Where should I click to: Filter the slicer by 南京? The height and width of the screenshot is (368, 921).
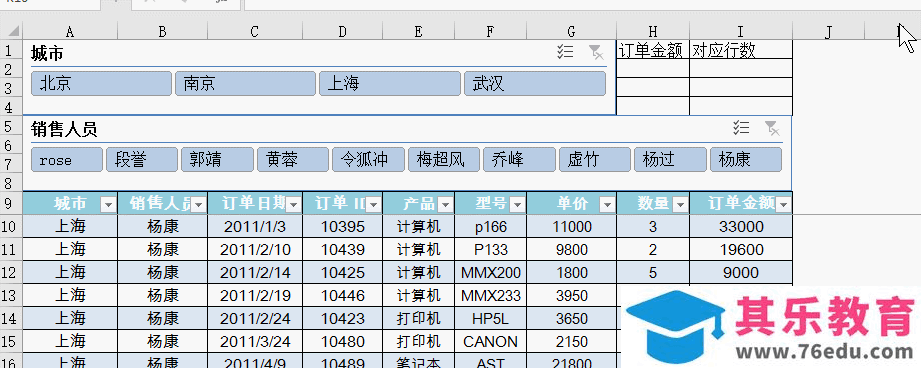pyautogui.click(x=246, y=84)
